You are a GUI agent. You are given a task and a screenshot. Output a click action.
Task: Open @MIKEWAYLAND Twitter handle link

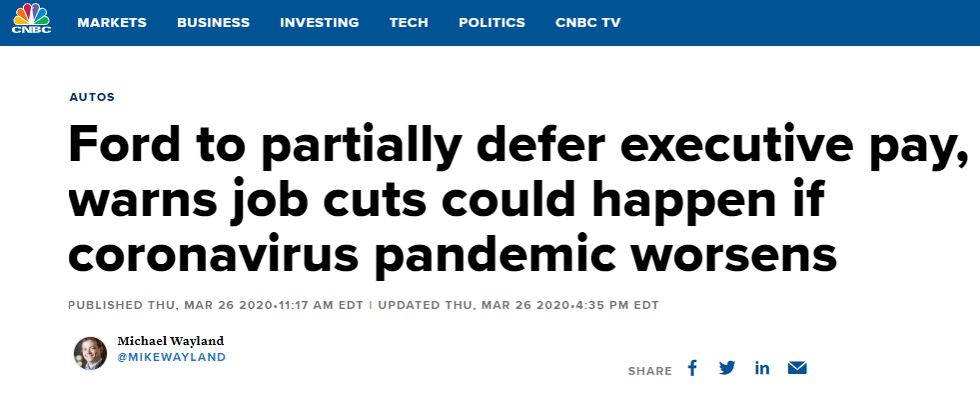click(x=171, y=357)
